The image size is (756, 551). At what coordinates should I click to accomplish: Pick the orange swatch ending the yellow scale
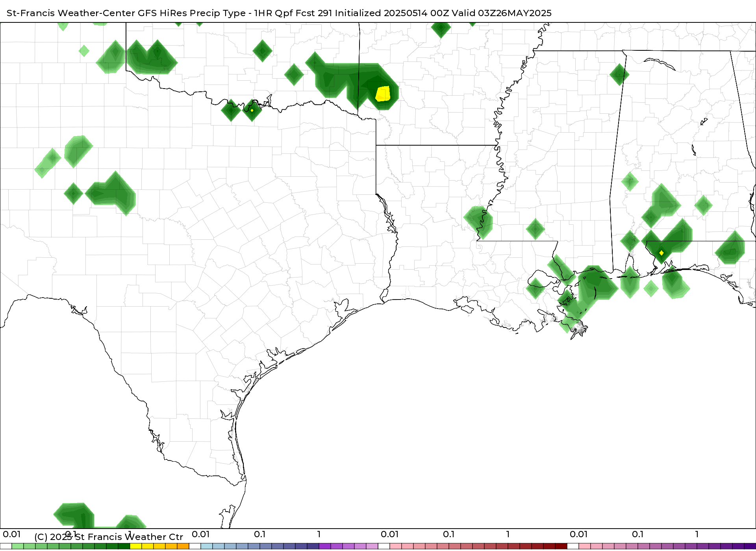183,546
